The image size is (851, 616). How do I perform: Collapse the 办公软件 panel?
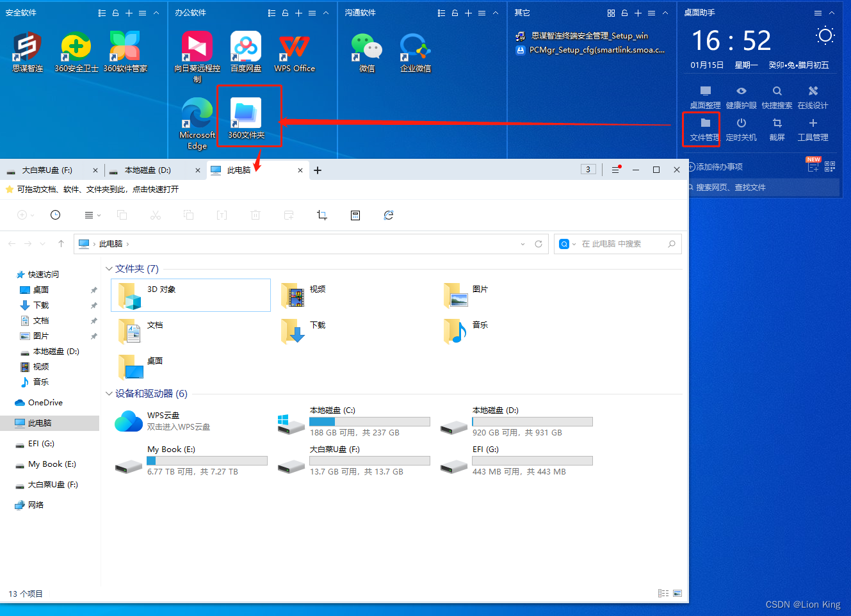[x=325, y=13]
